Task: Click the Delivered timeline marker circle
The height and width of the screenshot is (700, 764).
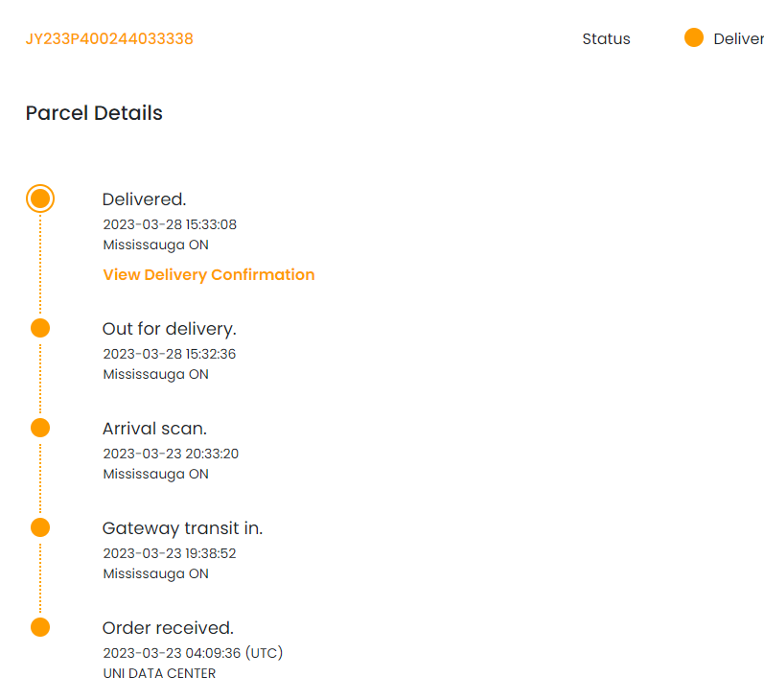Action: tap(40, 198)
